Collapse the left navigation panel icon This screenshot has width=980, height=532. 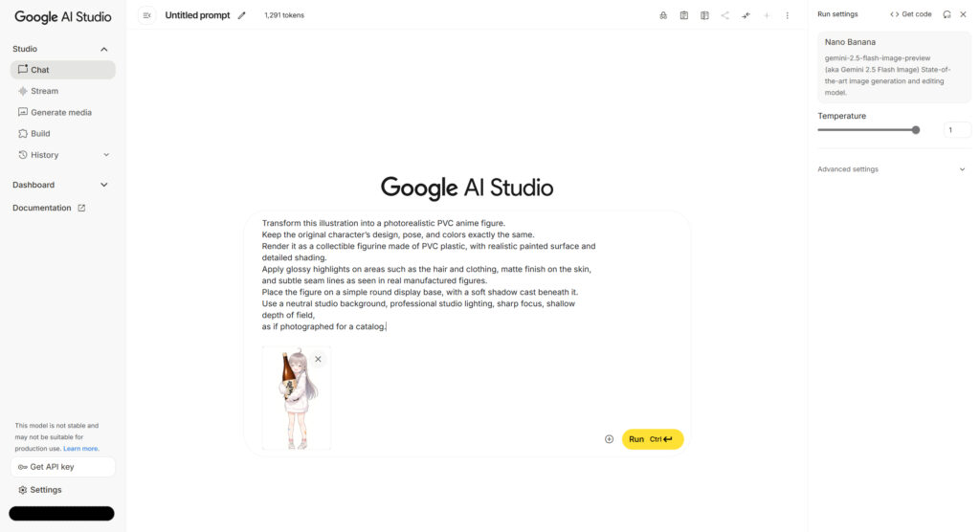tap(146, 15)
